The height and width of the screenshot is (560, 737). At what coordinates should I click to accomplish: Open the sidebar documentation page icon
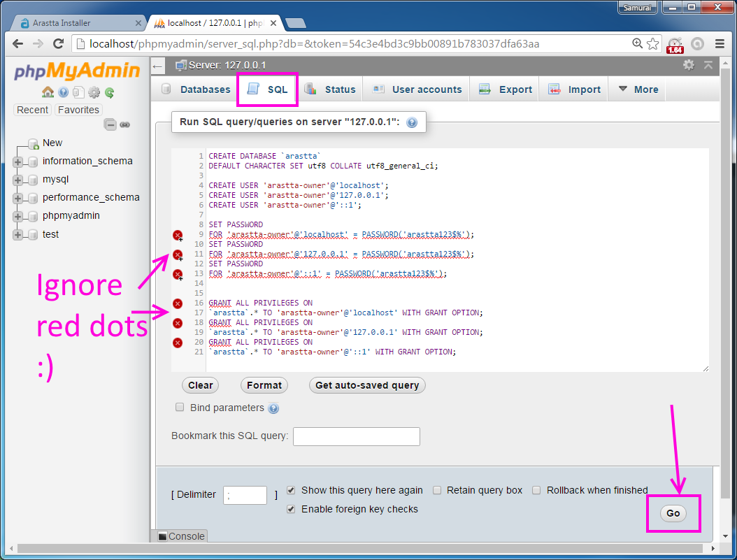pyautogui.click(x=78, y=92)
